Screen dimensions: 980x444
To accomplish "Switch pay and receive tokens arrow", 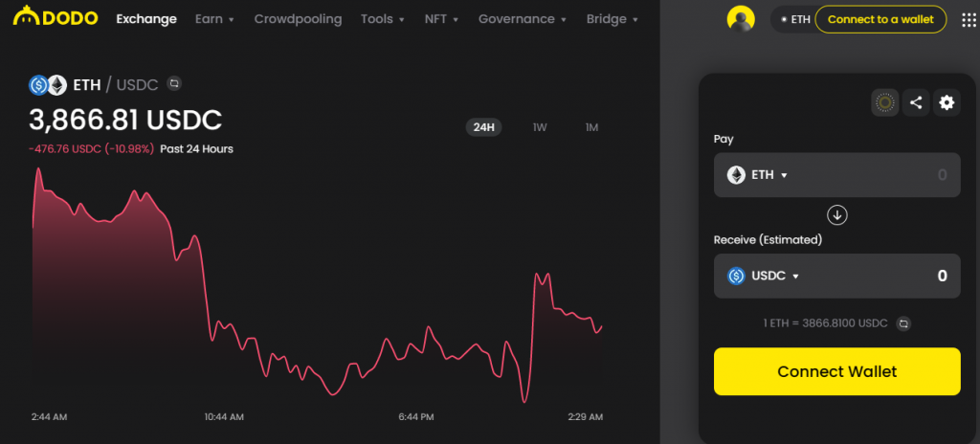I will coord(837,215).
